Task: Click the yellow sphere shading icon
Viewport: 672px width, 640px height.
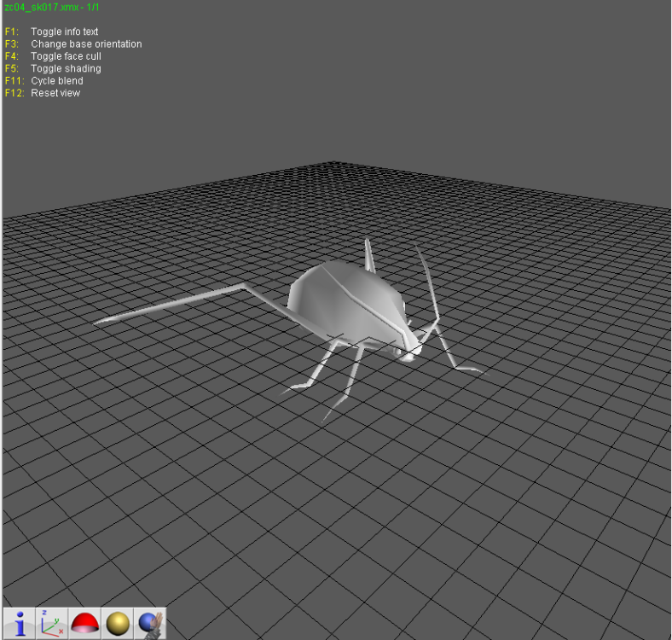Action: (118, 623)
